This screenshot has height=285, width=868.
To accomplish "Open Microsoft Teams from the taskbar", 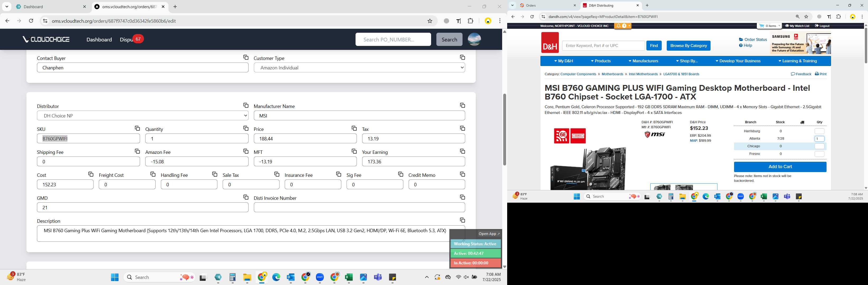I will click(378, 277).
